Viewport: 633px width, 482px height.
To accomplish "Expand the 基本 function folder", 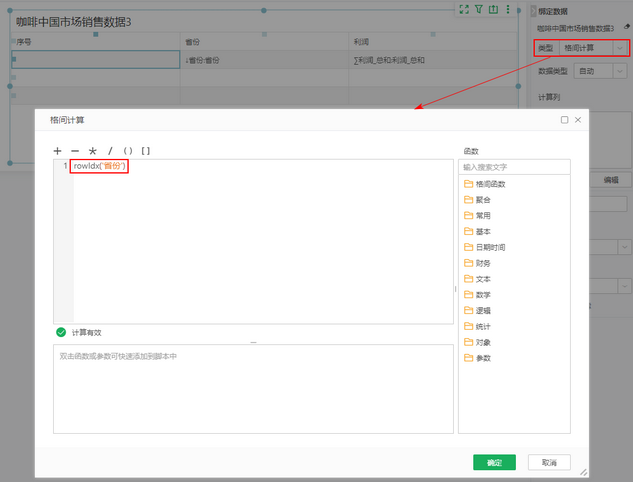I will [477, 231].
